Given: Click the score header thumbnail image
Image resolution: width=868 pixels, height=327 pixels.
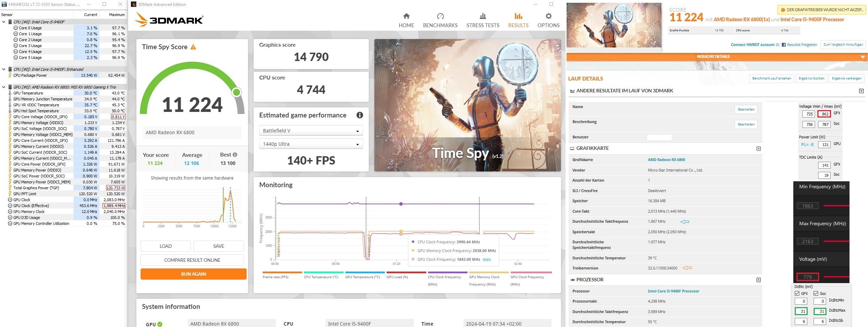Looking at the screenshot, I should click(x=614, y=25).
